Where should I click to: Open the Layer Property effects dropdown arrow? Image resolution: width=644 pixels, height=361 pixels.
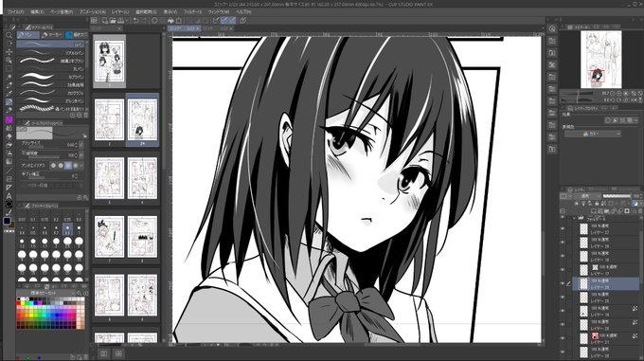(636, 120)
